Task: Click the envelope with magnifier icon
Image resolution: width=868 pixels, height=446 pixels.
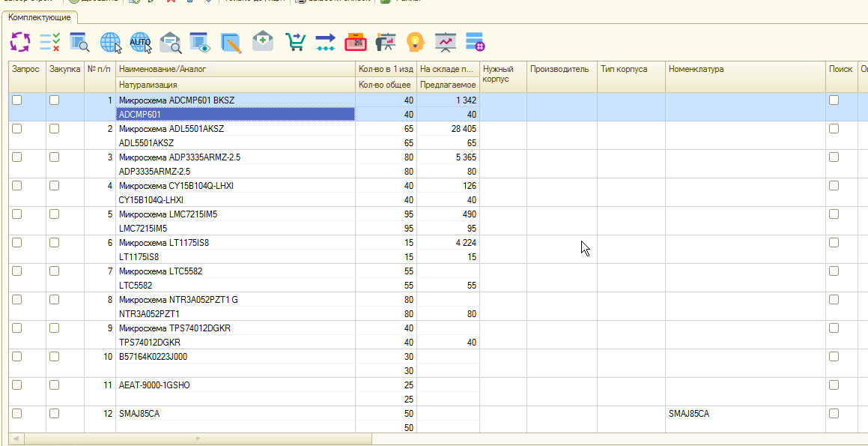Action: point(171,42)
